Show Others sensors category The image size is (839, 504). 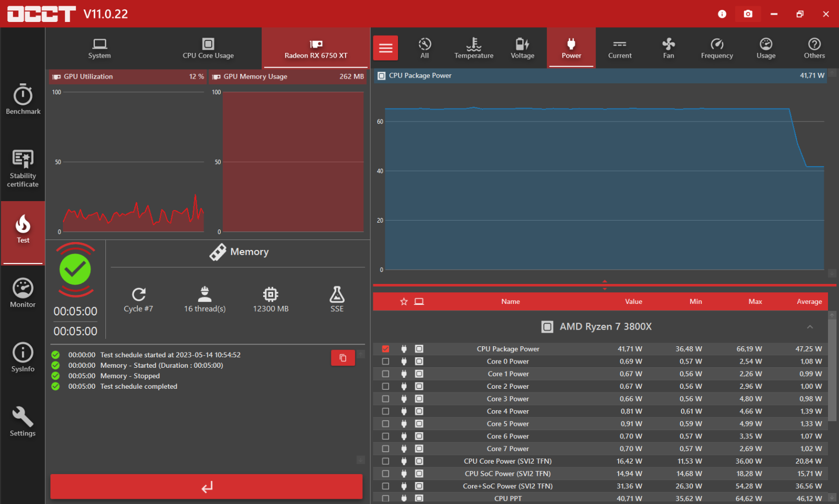click(814, 48)
